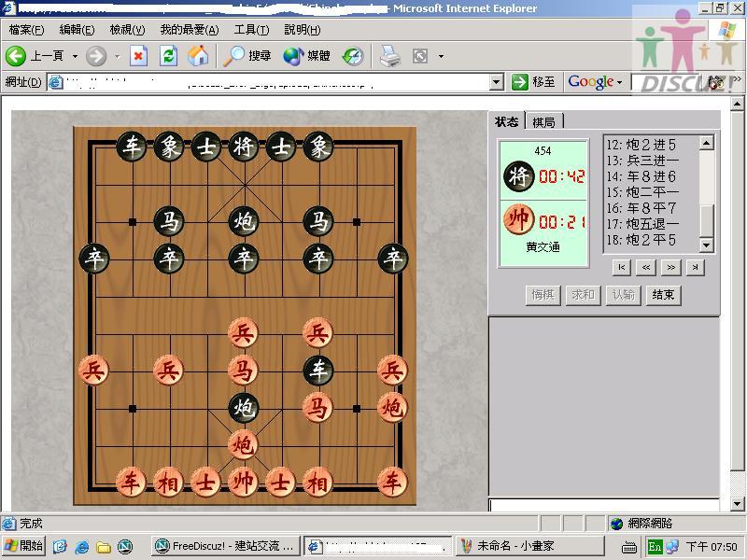Image resolution: width=747 pixels, height=560 pixels.
Task: Open the dropdown arrow beside the Forward button
Action: tap(118, 56)
